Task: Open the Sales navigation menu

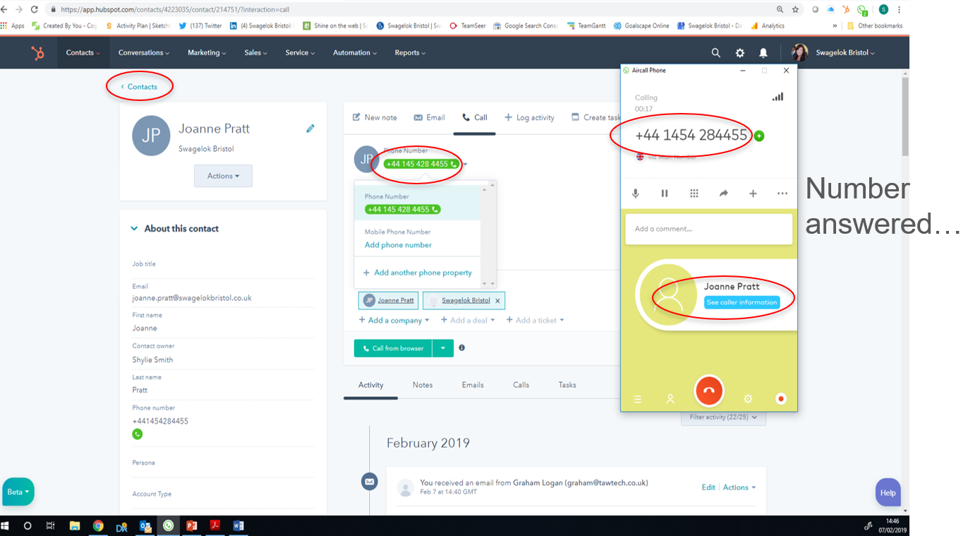Action: pos(256,53)
